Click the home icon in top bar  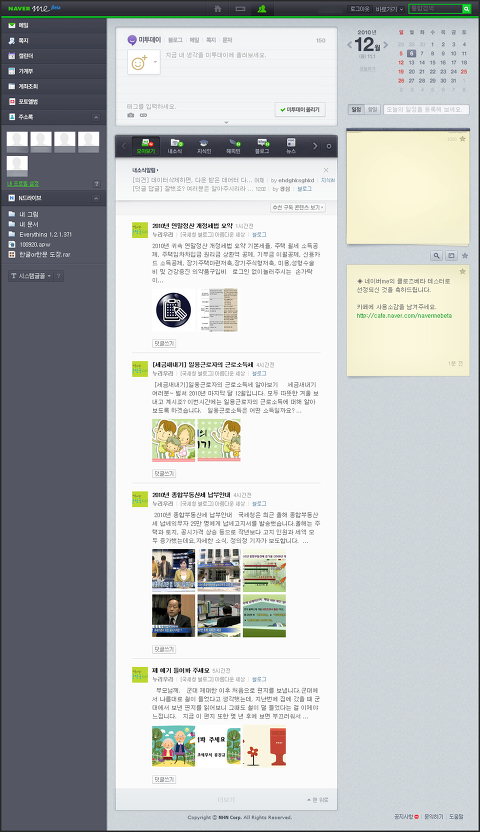217,8
